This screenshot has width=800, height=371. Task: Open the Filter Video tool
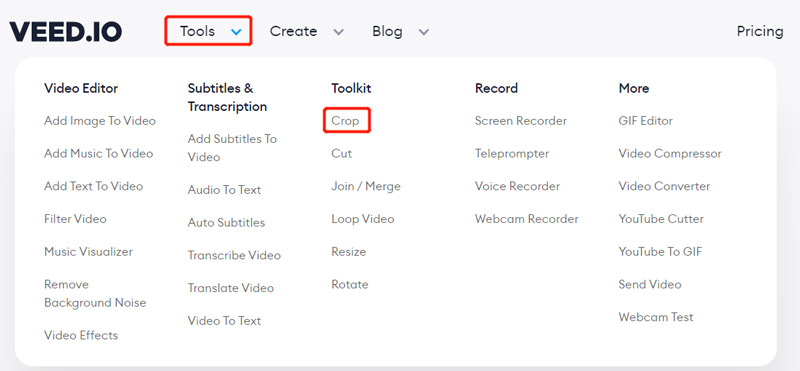point(75,219)
